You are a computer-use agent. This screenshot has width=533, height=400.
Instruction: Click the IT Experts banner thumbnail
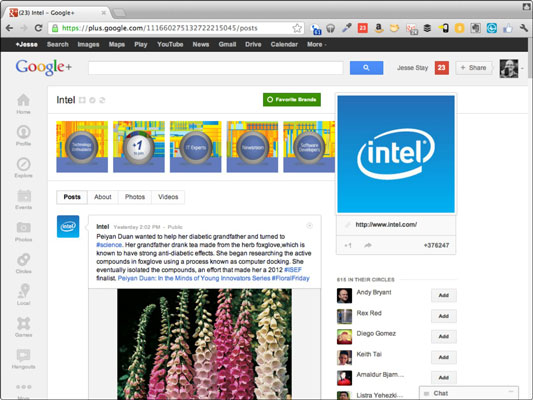195,146
